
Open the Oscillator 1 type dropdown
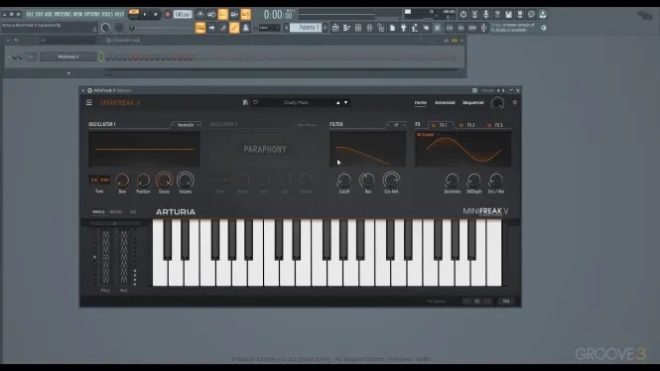[x=186, y=125]
